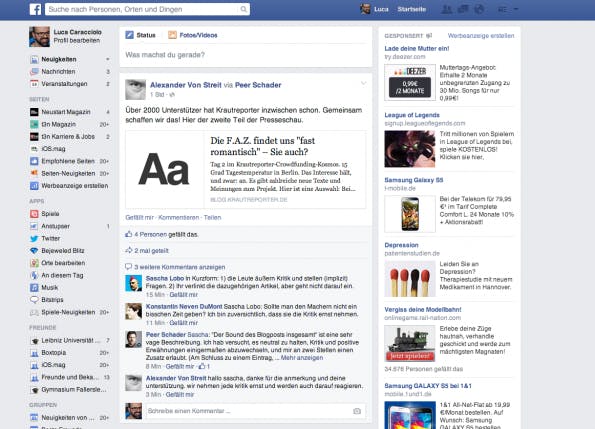Open Spiele-Neuigkeiten in sidebar
Screen dimensions: 595x429
(x=68, y=312)
